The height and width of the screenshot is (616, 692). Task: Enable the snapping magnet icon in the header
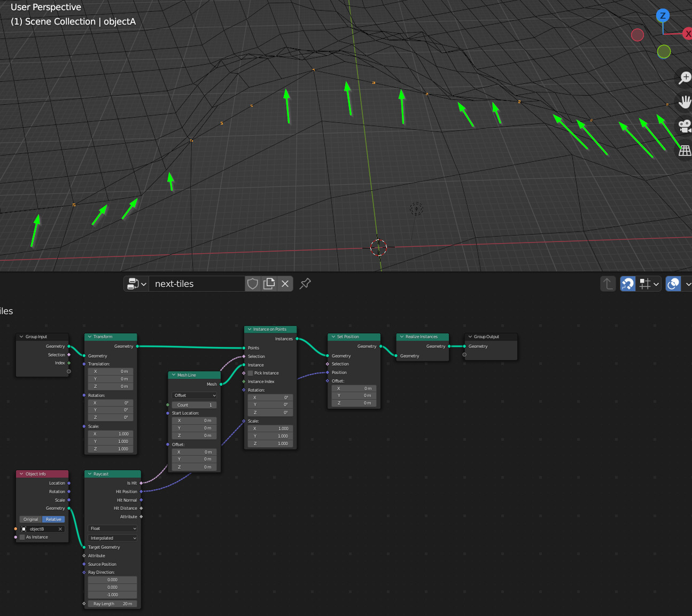(x=627, y=284)
